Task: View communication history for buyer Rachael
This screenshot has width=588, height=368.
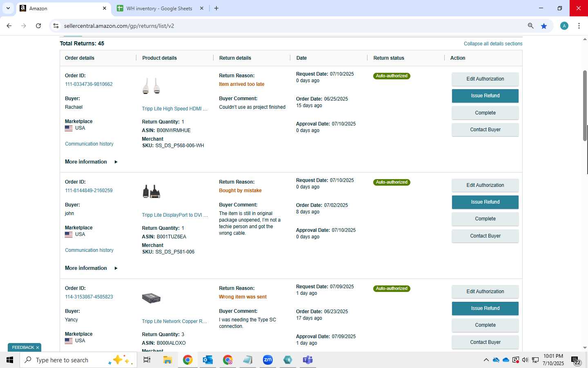Action: (89, 144)
